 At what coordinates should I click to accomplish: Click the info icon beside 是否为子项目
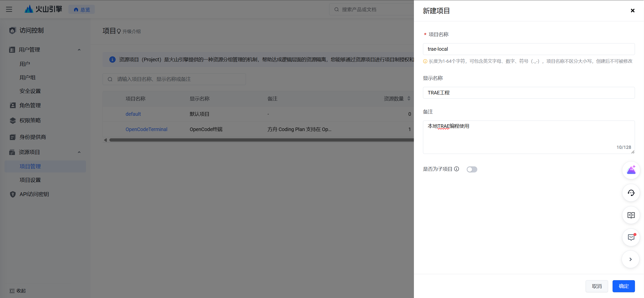(x=457, y=169)
